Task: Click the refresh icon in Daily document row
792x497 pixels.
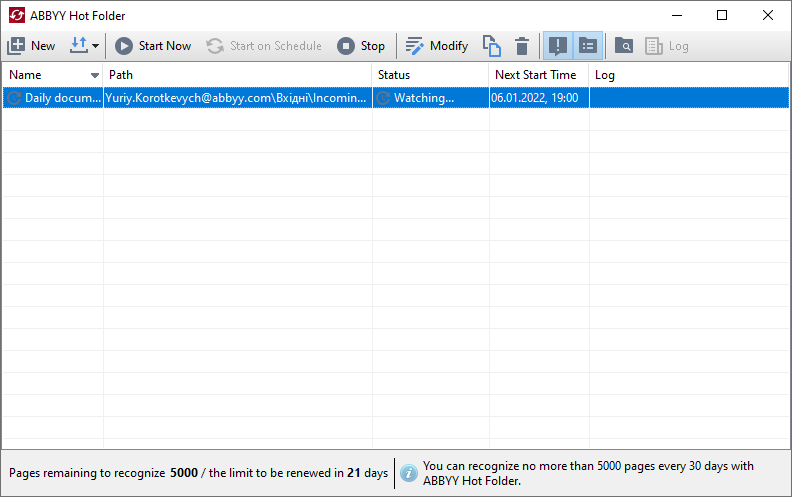Action: 14,97
